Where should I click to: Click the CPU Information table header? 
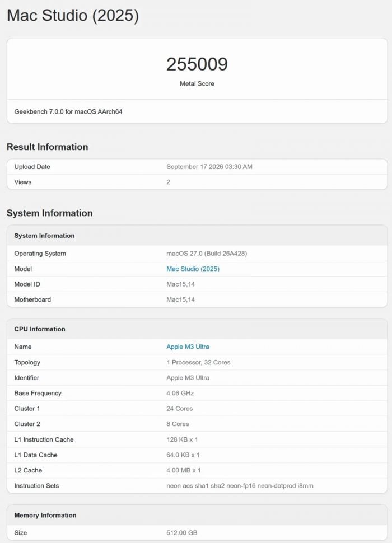pos(197,329)
